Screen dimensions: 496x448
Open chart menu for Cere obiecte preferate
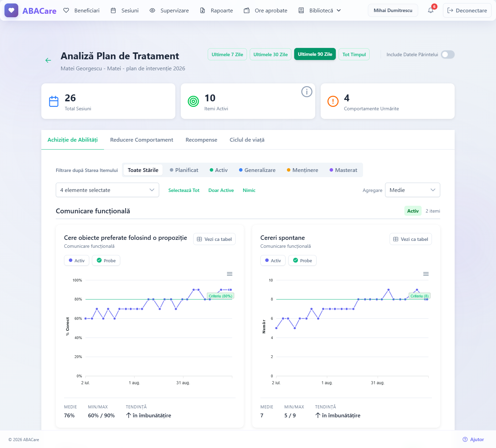230,274
